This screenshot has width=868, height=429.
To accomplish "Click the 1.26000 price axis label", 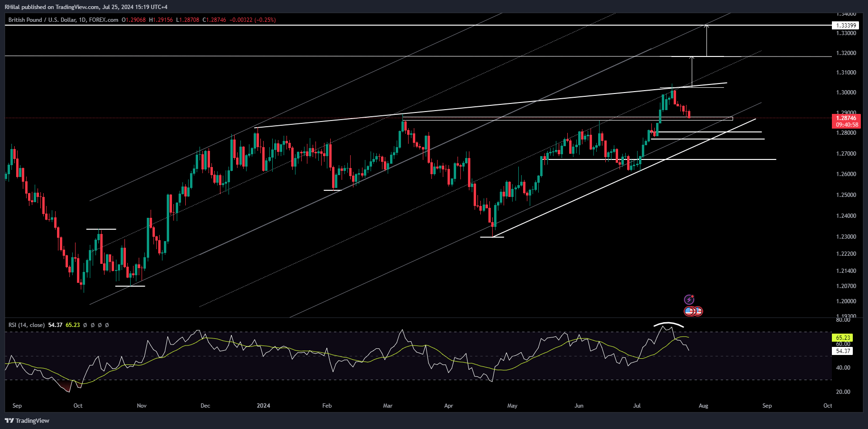I will pos(846,174).
